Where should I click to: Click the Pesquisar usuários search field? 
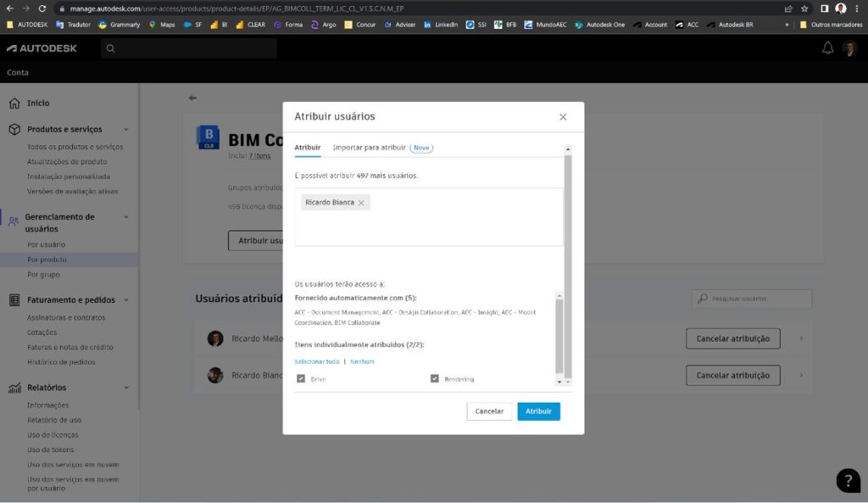pos(752,299)
